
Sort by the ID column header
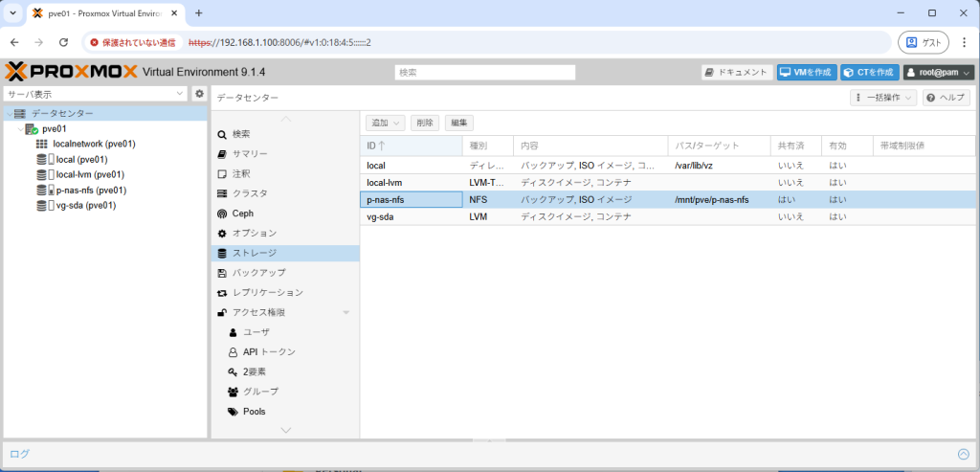click(411, 146)
